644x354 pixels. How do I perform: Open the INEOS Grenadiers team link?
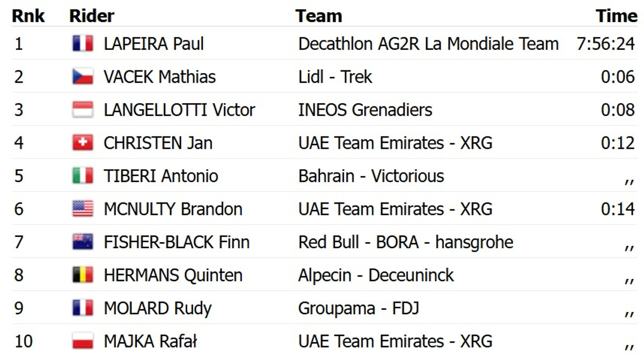point(365,110)
